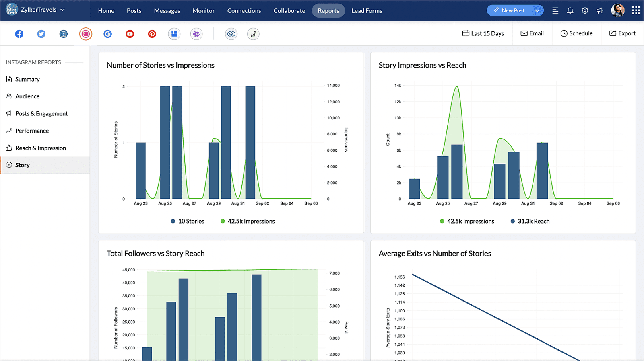Image resolution: width=644 pixels, height=361 pixels.
Task: Toggle 42.5k Impressions legend in Stories chart
Action: (248, 221)
